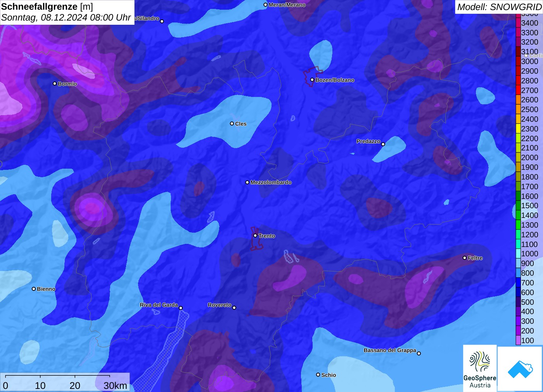Click the 30km scale bar label
543x392 pixels.
pyautogui.click(x=115, y=386)
